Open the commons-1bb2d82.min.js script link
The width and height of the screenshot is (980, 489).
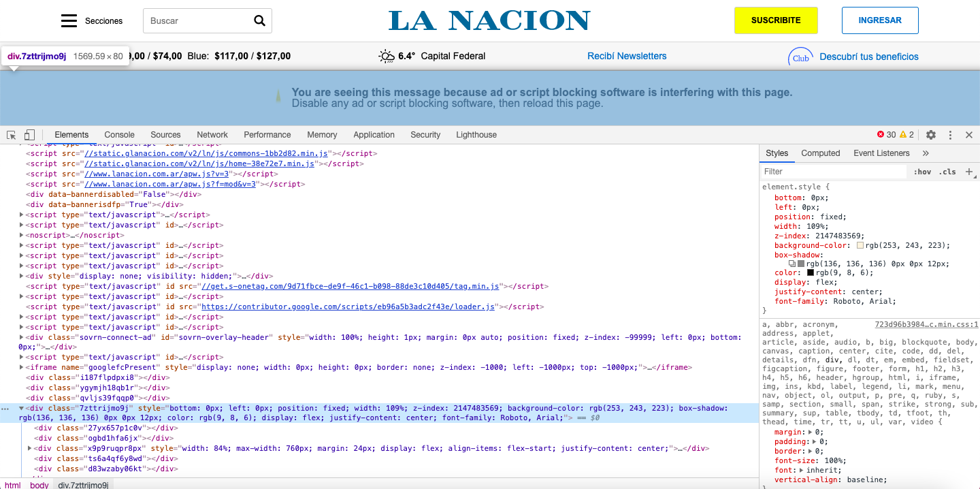click(206, 154)
